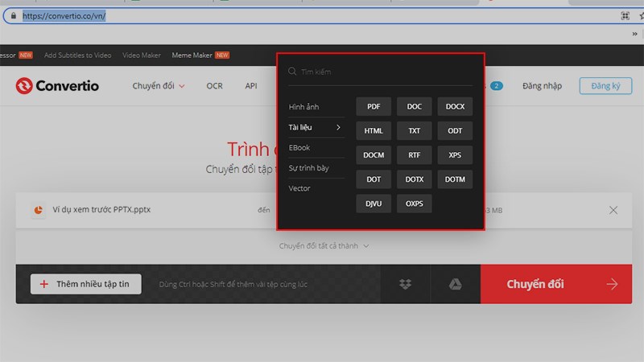Choose DOTM output format
The image size is (644, 362).
(455, 179)
